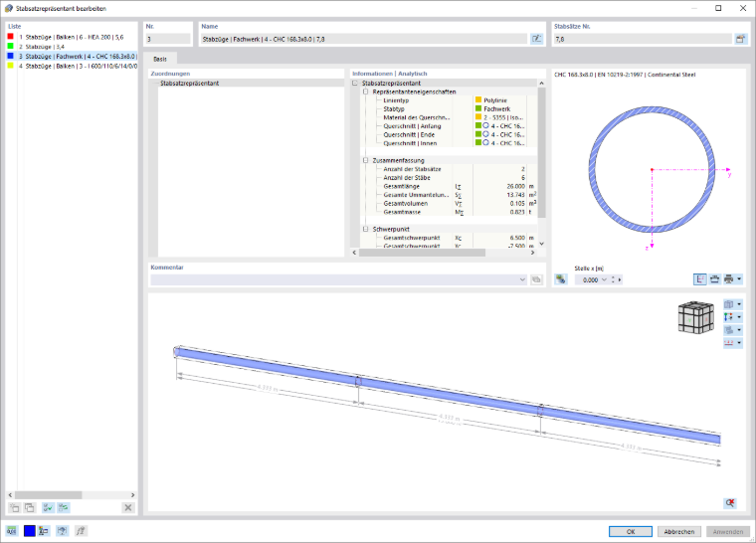Click the Nr. field showing 3
The image size is (756, 543).
pos(168,39)
